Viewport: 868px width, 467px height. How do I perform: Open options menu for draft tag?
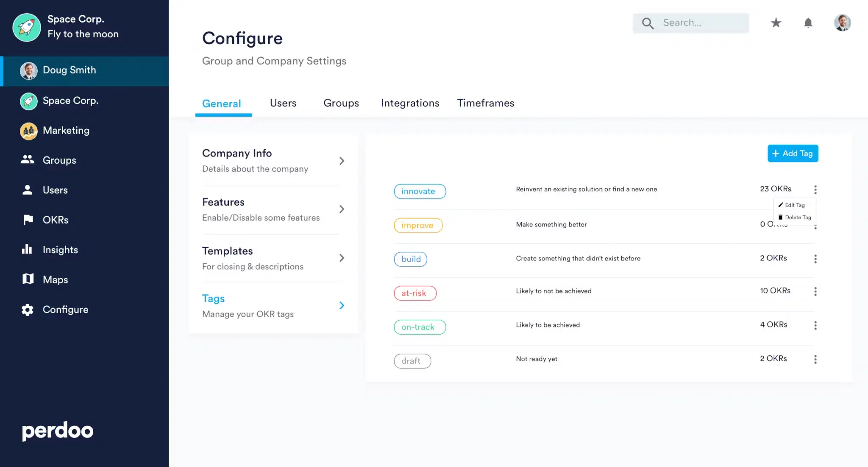pos(815,359)
